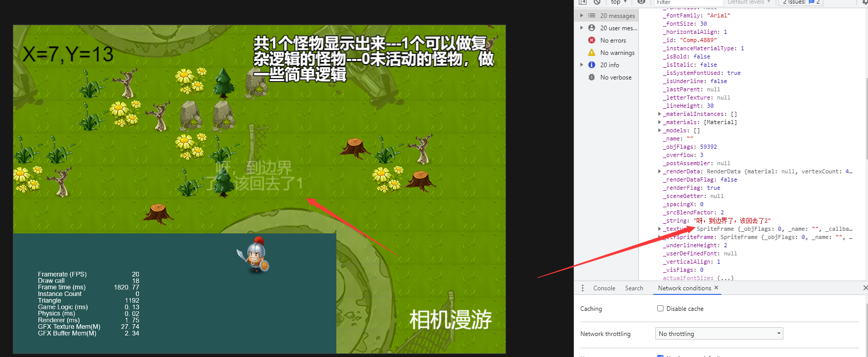
Task: Toggle the console sidebar icon
Action: click(582, 2)
